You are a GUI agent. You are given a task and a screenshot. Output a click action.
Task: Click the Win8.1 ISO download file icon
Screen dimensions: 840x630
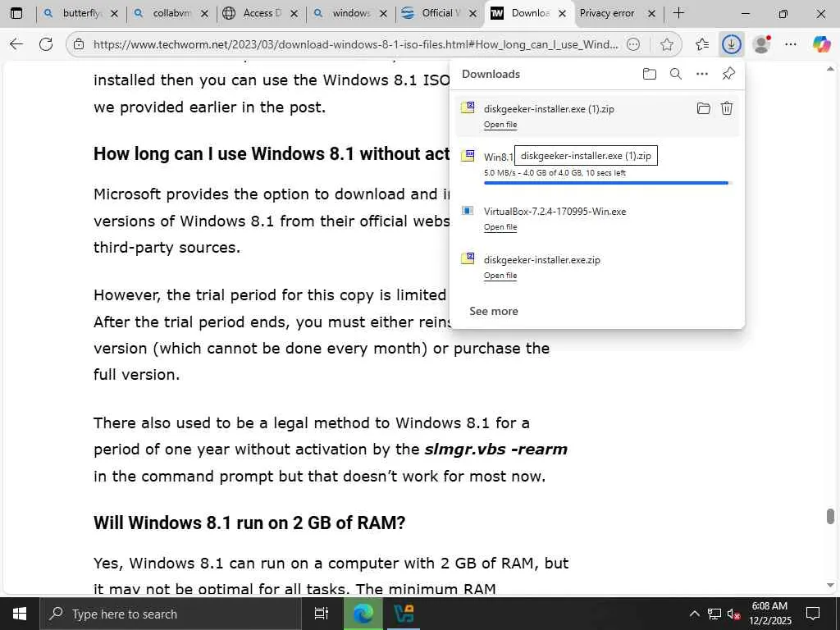[x=468, y=156]
